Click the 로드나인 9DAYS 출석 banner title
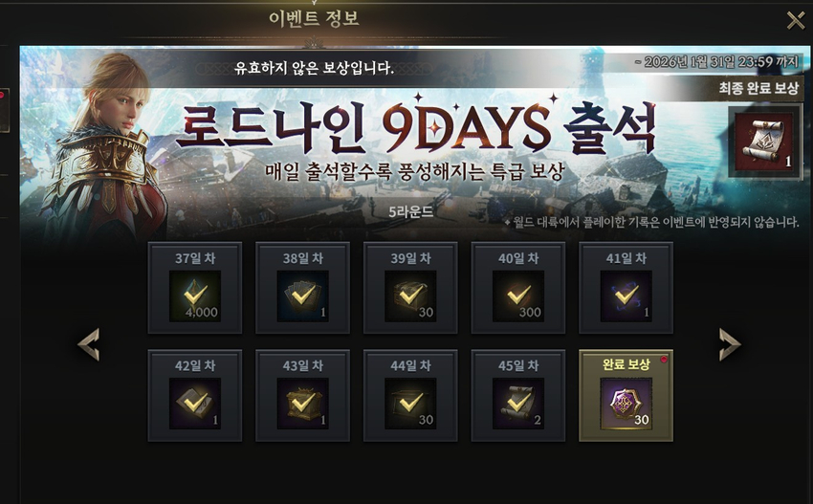This screenshot has height=504, width=813. pos(415,127)
